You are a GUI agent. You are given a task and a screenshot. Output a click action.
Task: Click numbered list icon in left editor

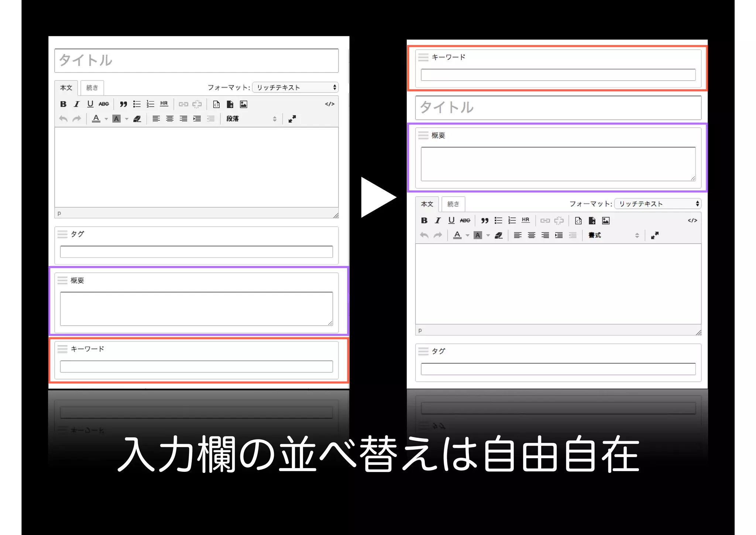150,104
